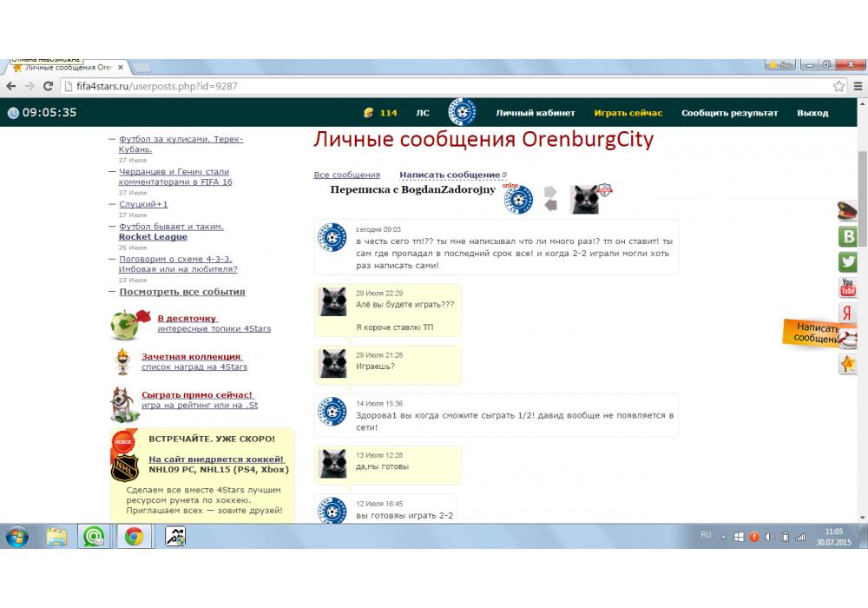The height and width of the screenshot is (608, 868).
Task: Click the BogdanZadorojny cat avatar in the header
Action: [x=585, y=200]
